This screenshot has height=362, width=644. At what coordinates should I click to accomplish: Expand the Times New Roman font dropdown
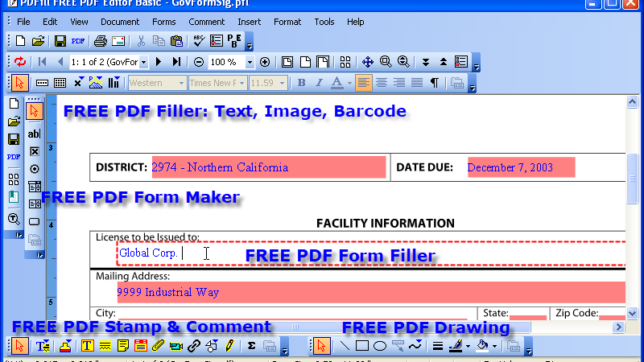click(242, 83)
